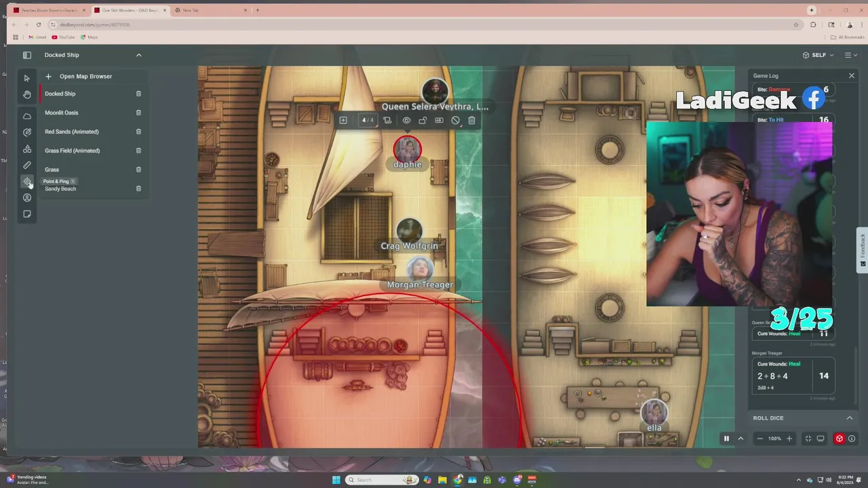Delete the Grass Field (Animated) map
Screen dimensions: 868x488
[x=138, y=150]
